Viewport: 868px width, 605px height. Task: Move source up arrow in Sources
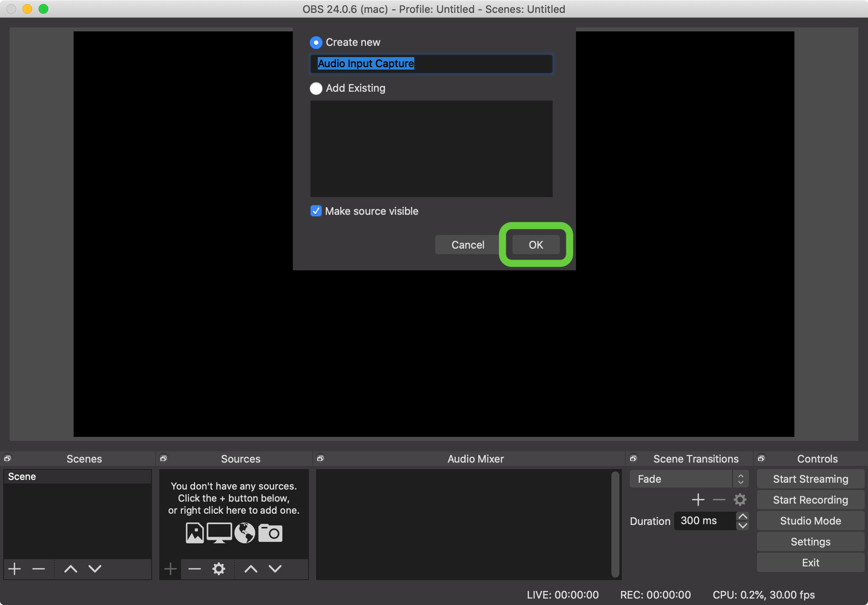[x=251, y=569]
